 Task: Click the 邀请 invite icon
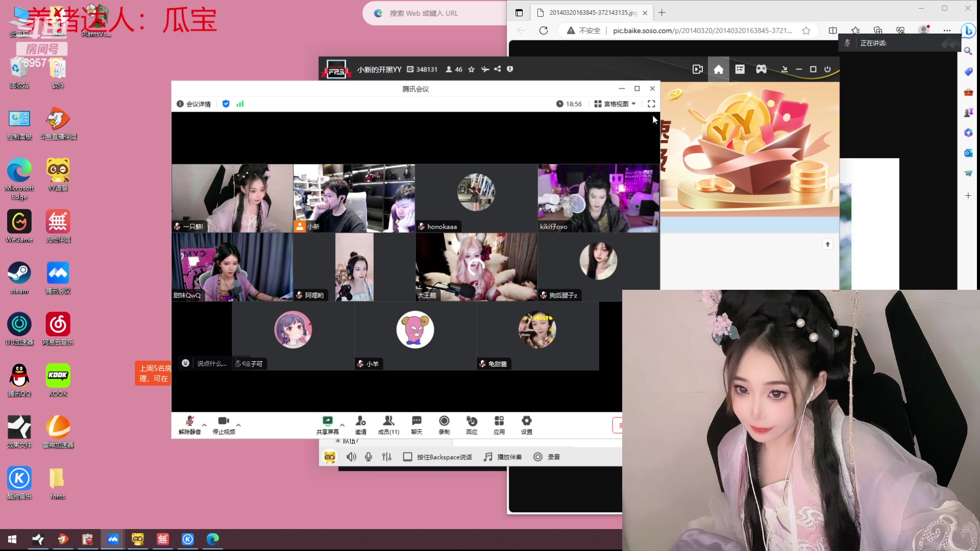tap(361, 424)
